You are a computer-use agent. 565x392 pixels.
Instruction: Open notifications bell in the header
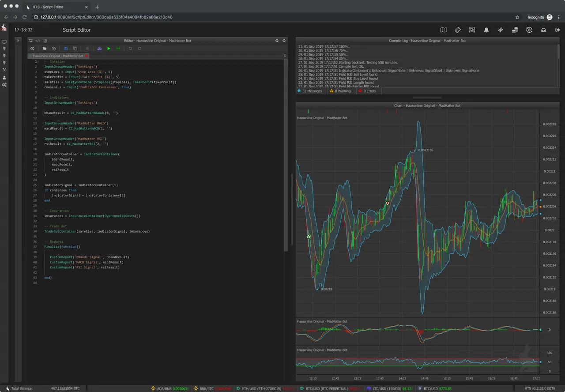point(486,30)
